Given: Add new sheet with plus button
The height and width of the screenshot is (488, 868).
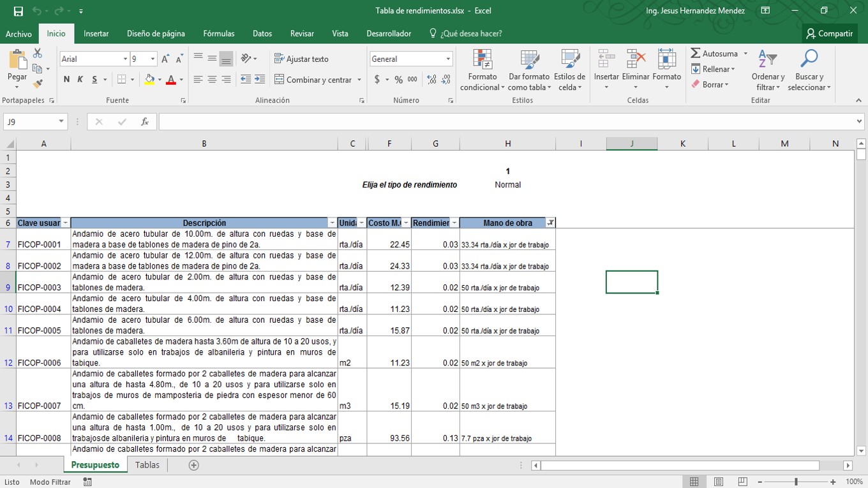Looking at the screenshot, I should point(193,465).
